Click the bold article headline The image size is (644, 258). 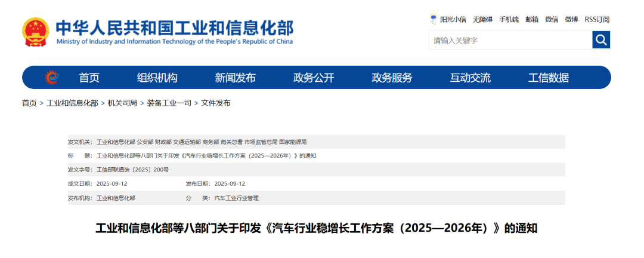pyautogui.click(x=316, y=228)
